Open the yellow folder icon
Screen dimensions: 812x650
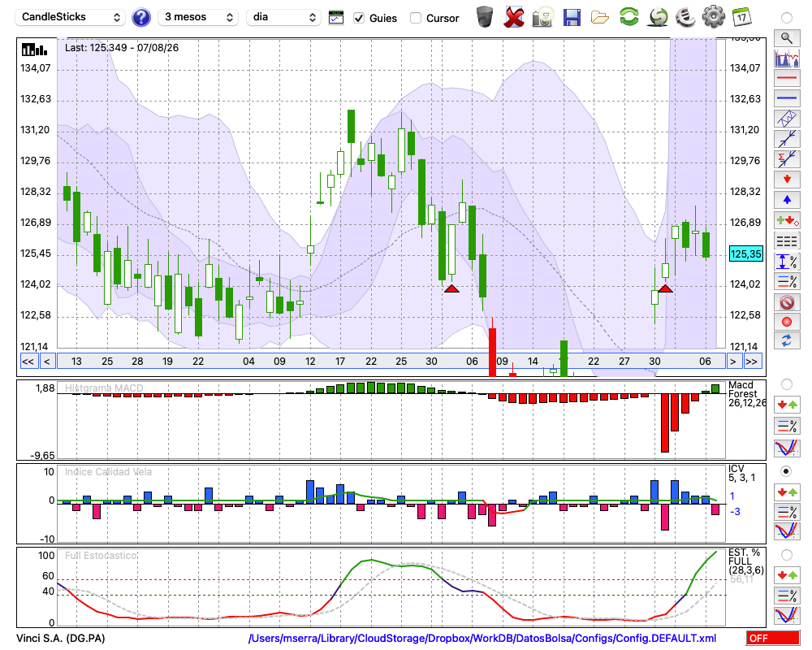click(600, 17)
